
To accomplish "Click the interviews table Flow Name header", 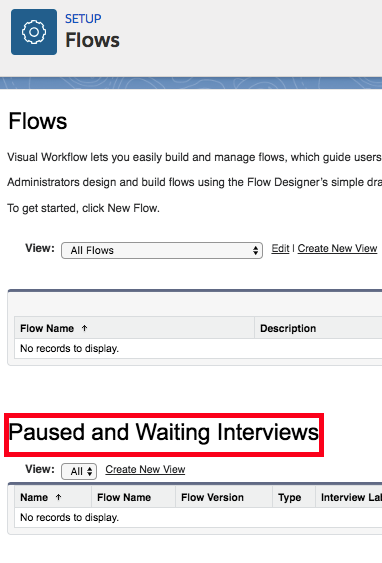I will [x=124, y=497].
